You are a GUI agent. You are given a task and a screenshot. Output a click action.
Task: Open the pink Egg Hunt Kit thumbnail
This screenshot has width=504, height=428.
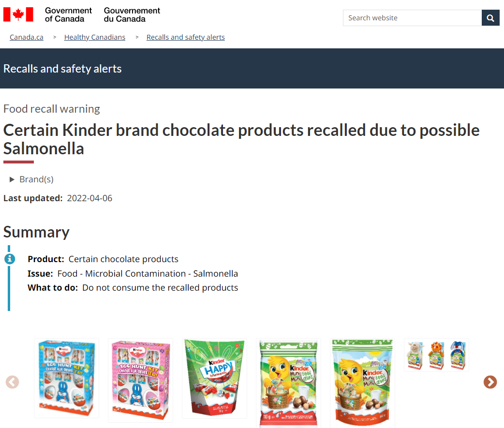[140, 380]
